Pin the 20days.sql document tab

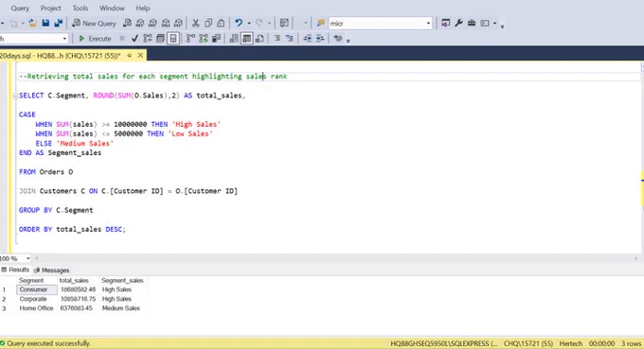130,56
